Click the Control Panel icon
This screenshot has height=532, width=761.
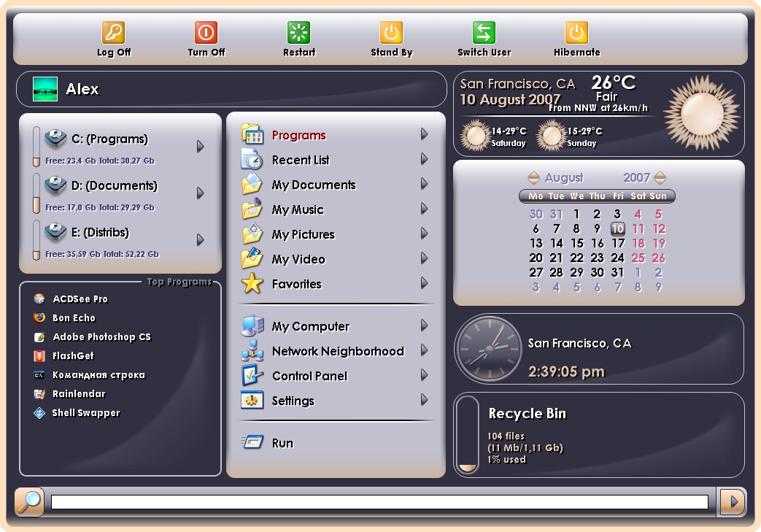pyautogui.click(x=252, y=375)
